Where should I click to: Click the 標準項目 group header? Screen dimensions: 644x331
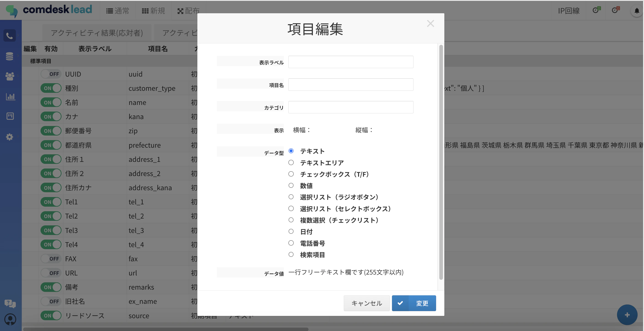(40, 61)
